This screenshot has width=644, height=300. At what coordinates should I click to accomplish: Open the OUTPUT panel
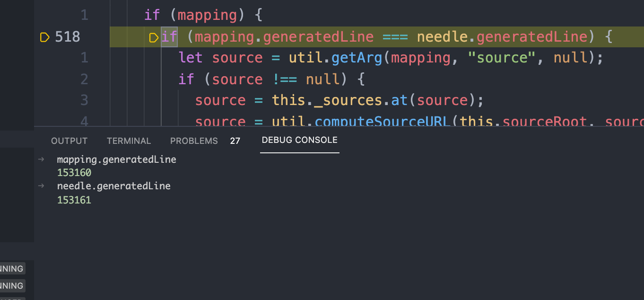click(x=69, y=141)
